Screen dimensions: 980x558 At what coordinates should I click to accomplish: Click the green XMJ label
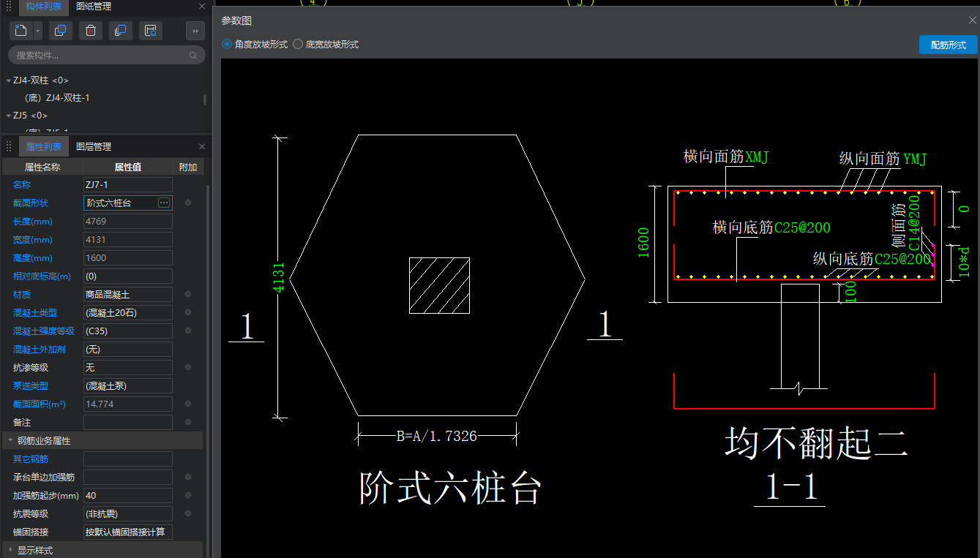pos(757,157)
